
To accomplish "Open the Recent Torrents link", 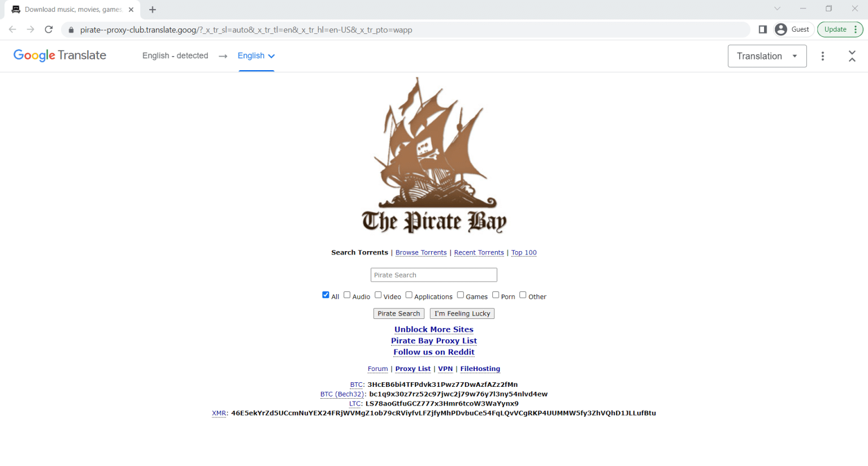I will pyautogui.click(x=479, y=253).
